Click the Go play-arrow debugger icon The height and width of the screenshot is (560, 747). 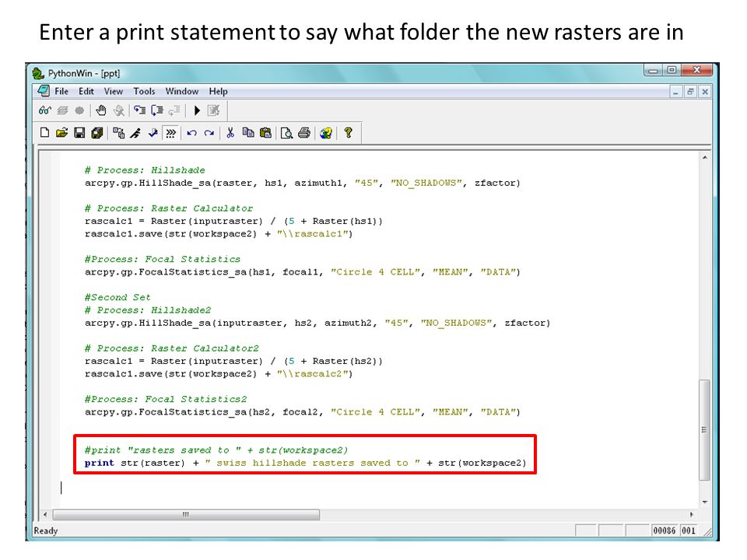(197, 110)
